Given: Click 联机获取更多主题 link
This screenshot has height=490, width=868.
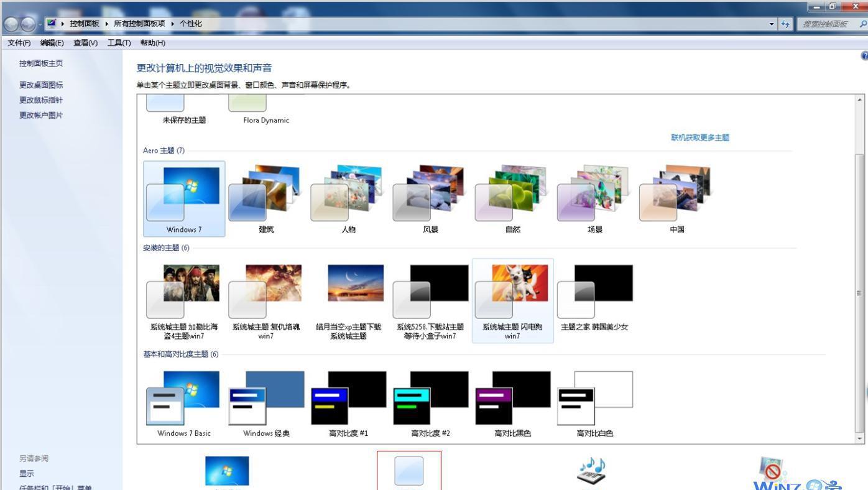Looking at the screenshot, I should coord(700,137).
